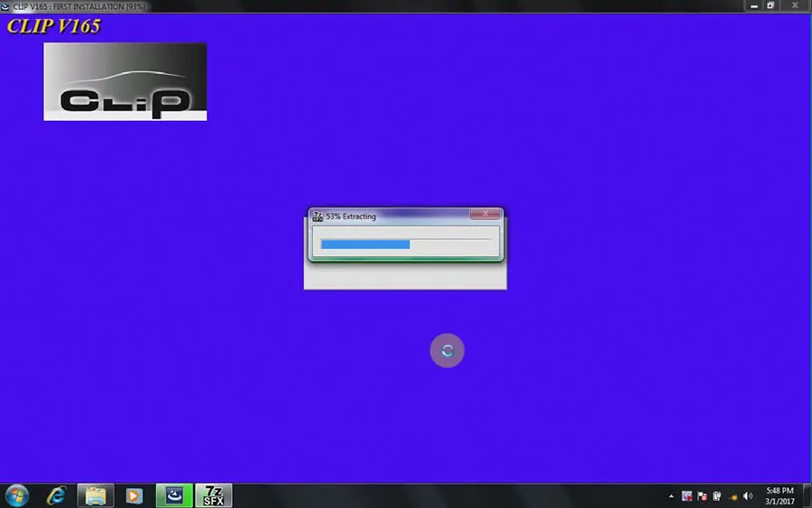Click the CLIP window title bar system icon
This screenshot has height=508, width=812.
5,6
